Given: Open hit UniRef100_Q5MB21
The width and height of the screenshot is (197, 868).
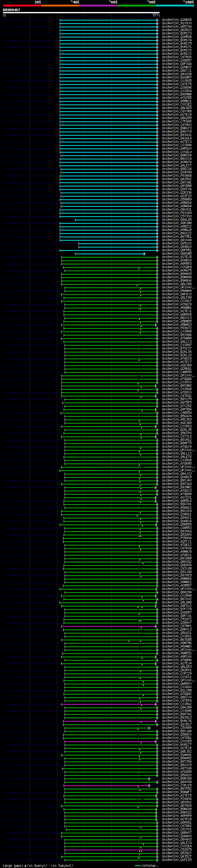Looking at the screenshot, I should point(177,101).
